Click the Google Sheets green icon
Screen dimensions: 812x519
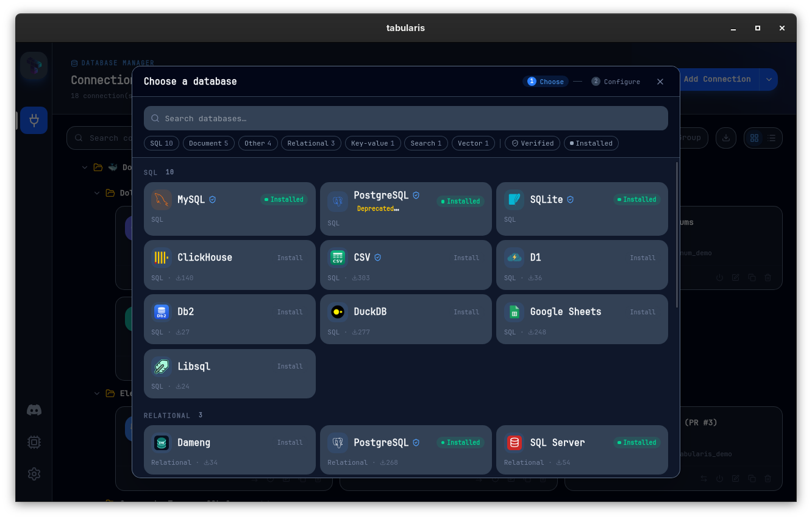coord(514,312)
